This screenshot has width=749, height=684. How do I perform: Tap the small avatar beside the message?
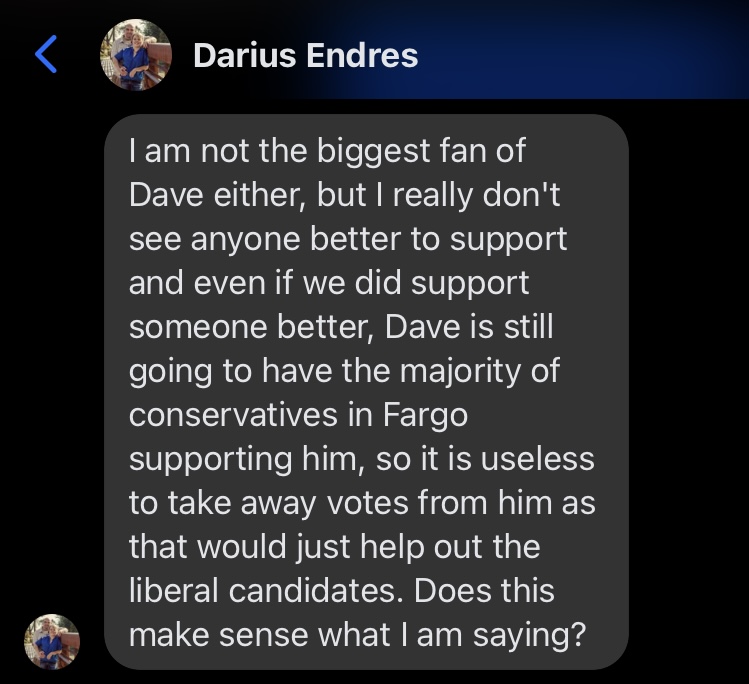tap(52, 641)
